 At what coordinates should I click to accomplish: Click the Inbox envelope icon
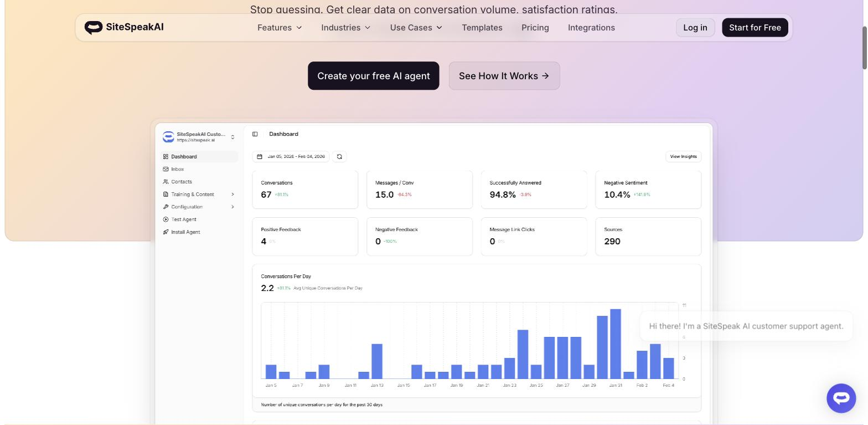[x=166, y=169]
